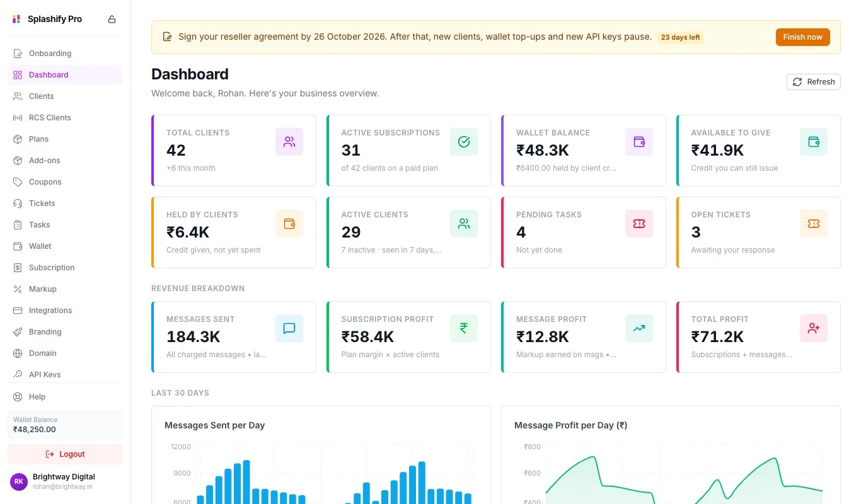Open Tickets from the sidebar
This screenshot has height=504, width=861.
(x=65, y=203)
